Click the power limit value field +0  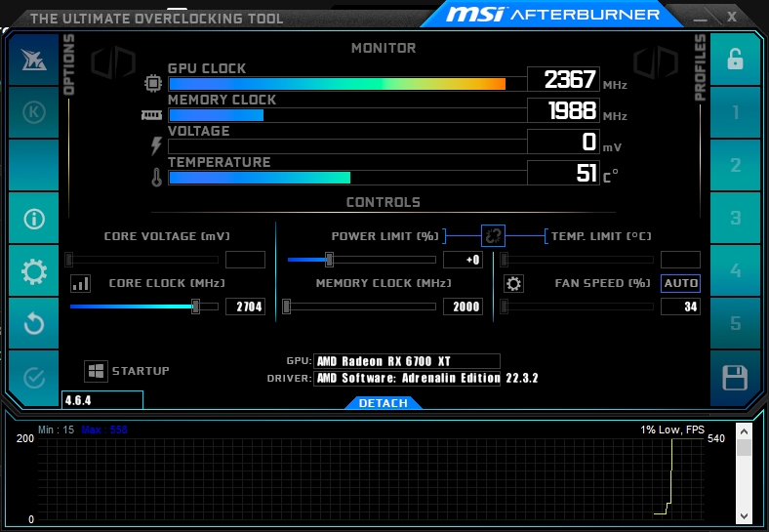(x=463, y=260)
